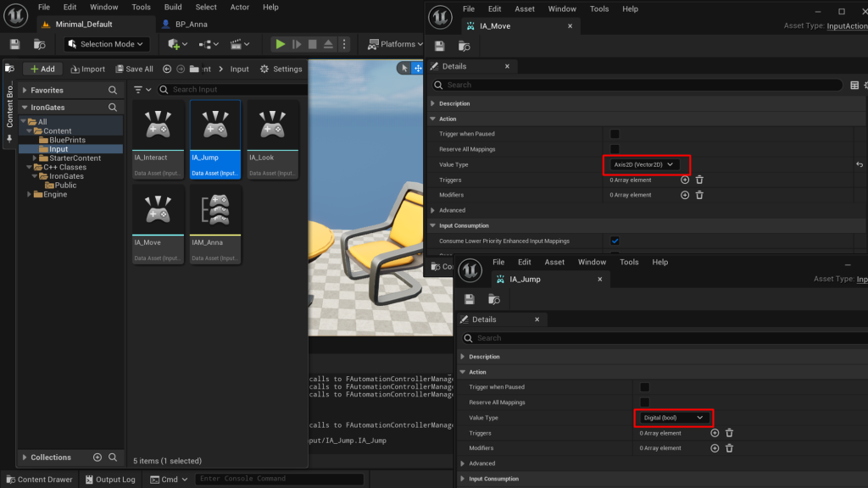Click browse-to-asset icon in IA_Jump window toolbar
The height and width of the screenshot is (488, 868).
click(494, 299)
